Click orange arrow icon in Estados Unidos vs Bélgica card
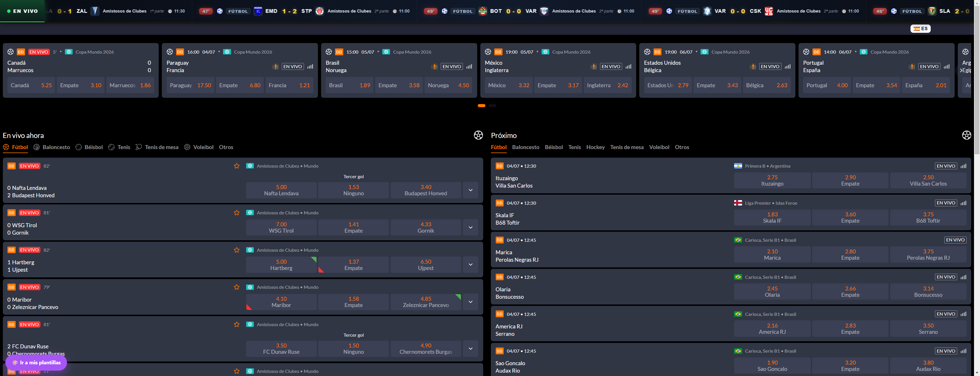 [x=753, y=67]
